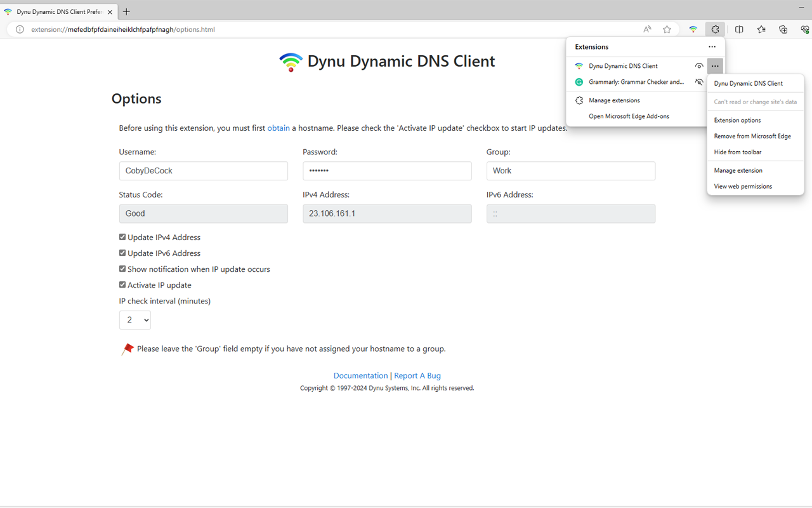Open Split screen from the toolbar

pyautogui.click(x=739, y=29)
